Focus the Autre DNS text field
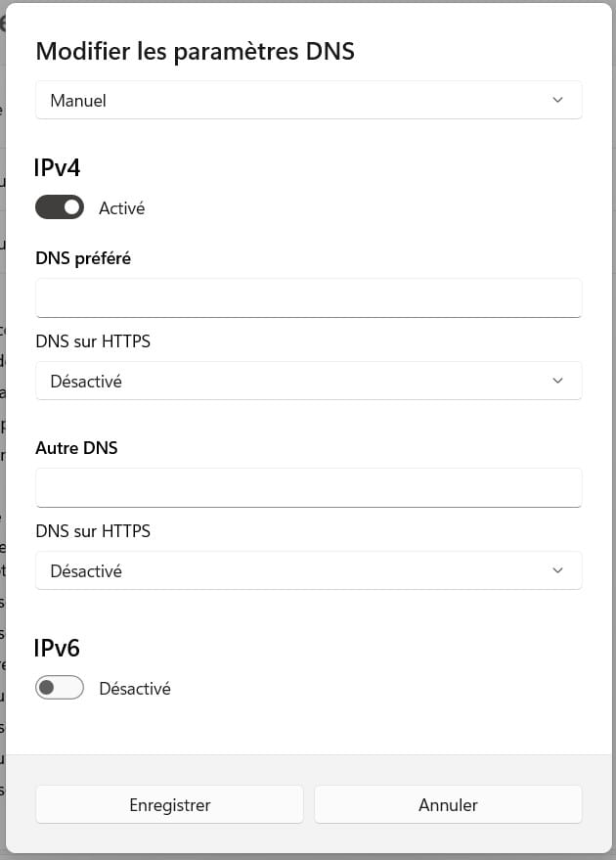Viewport: 616px width, 860px height. (x=308, y=487)
